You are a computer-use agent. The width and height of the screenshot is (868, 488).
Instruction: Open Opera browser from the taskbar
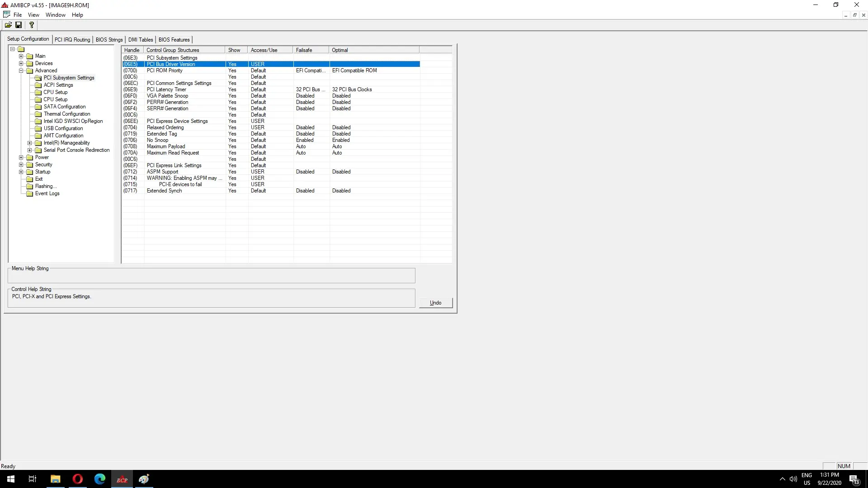(x=77, y=479)
